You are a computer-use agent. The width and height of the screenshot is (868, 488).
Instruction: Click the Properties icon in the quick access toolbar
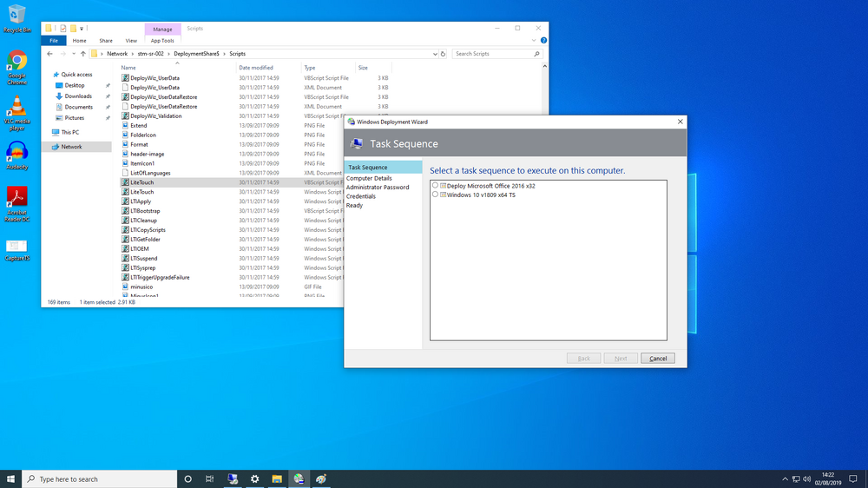[x=63, y=29]
